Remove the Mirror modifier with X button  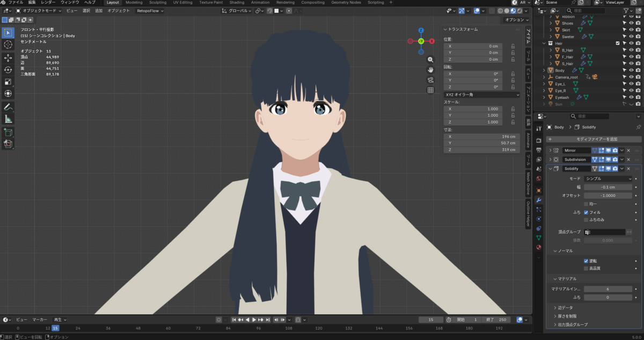click(x=628, y=150)
